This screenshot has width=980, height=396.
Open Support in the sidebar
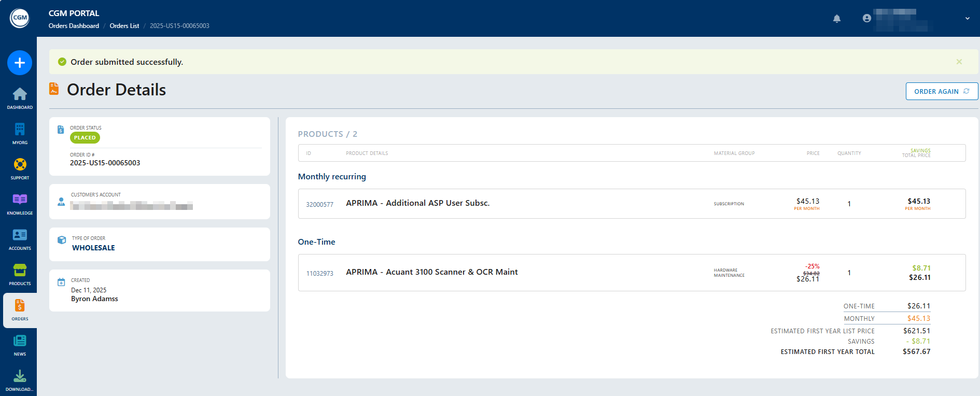(20, 168)
